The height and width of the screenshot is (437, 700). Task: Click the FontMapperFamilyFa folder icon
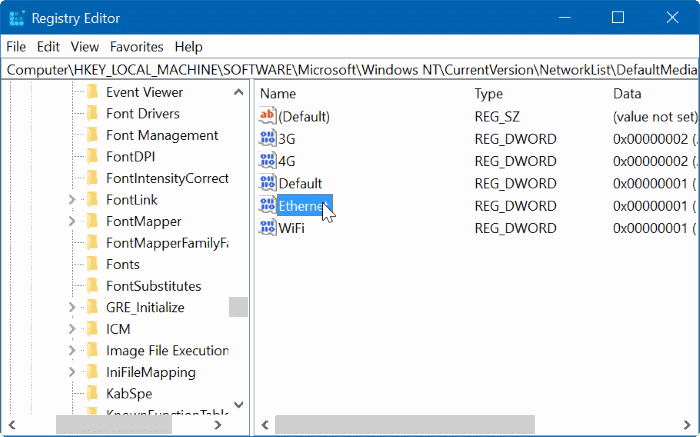[x=93, y=243]
